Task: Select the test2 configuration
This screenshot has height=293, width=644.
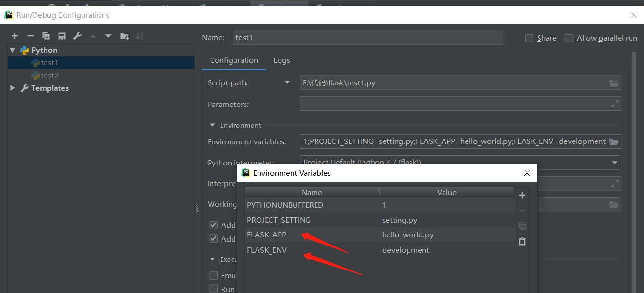Action: coord(49,76)
